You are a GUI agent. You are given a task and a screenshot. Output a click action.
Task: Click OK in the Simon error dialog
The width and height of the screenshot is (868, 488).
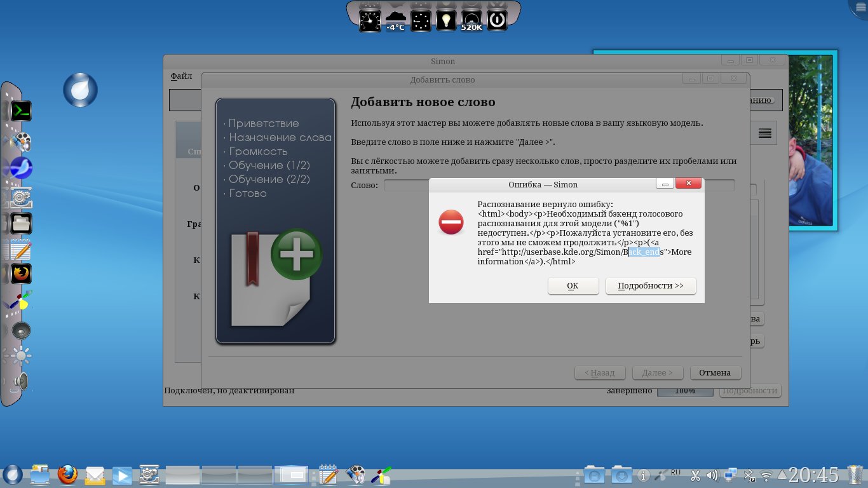[573, 286]
